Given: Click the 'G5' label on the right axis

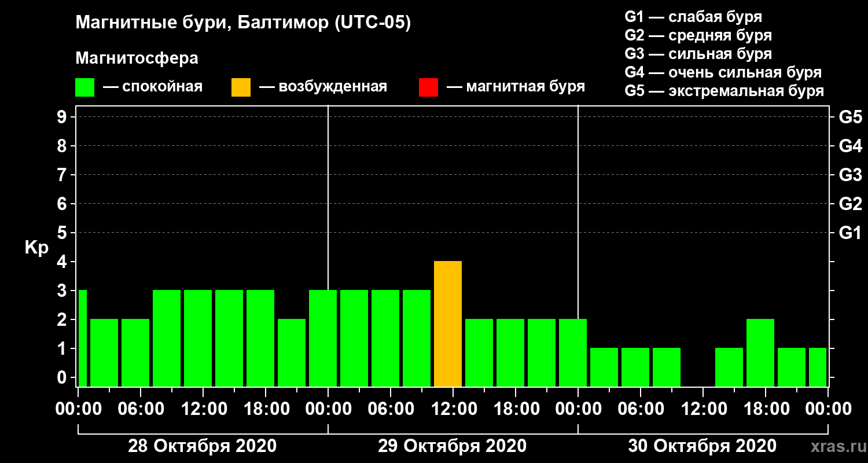Looking at the screenshot, I should 850,117.
